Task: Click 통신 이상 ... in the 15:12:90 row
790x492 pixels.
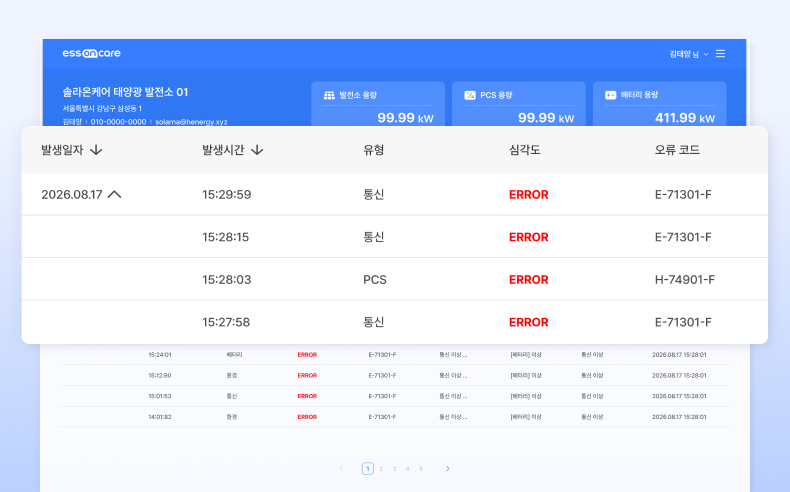Action: [453, 376]
